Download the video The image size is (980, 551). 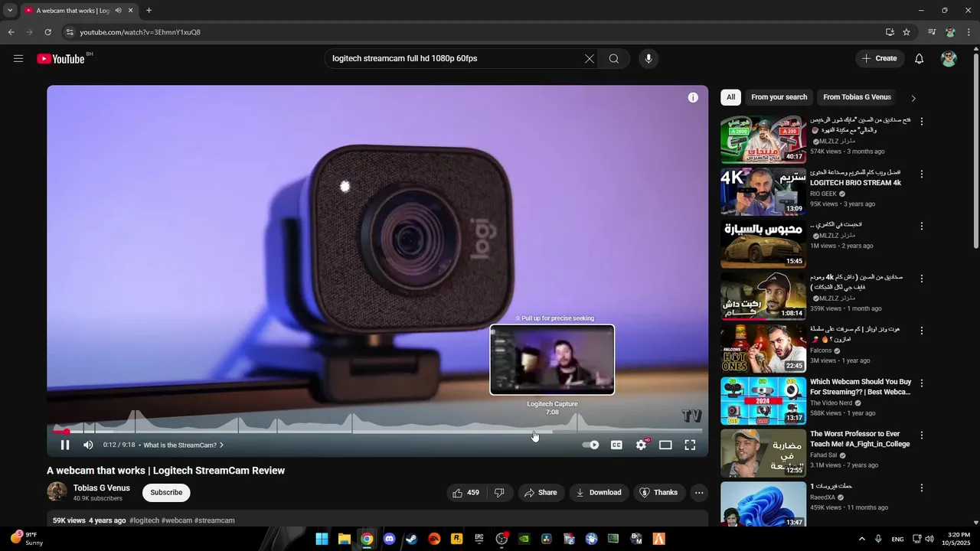click(x=599, y=493)
